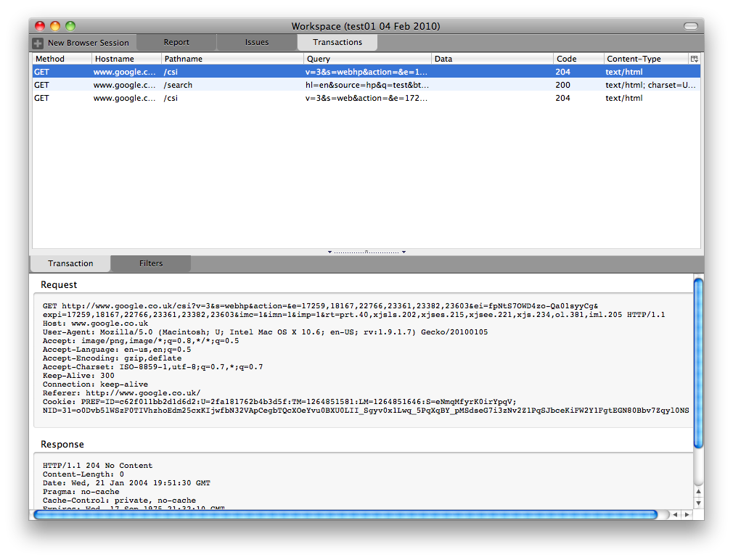Click the left arrow of the horizontal scrollbar
Viewport: 733px width, 560px height.
pos(676,514)
